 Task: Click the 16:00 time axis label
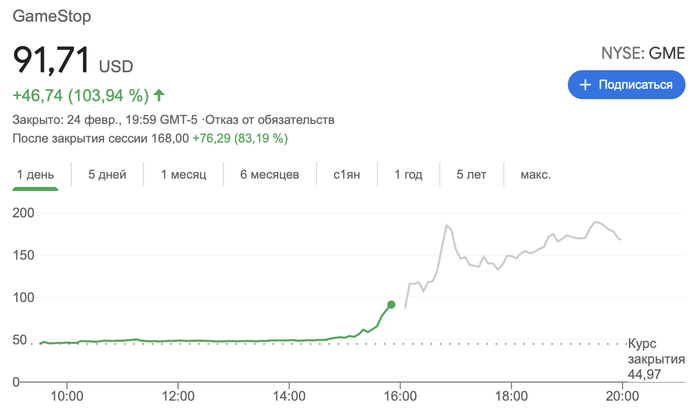click(400, 395)
